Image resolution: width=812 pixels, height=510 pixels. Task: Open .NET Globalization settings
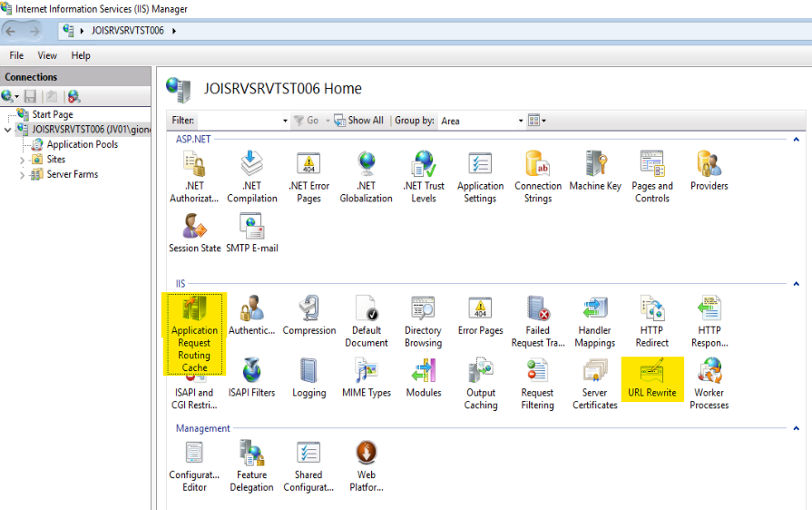tap(367, 177)
